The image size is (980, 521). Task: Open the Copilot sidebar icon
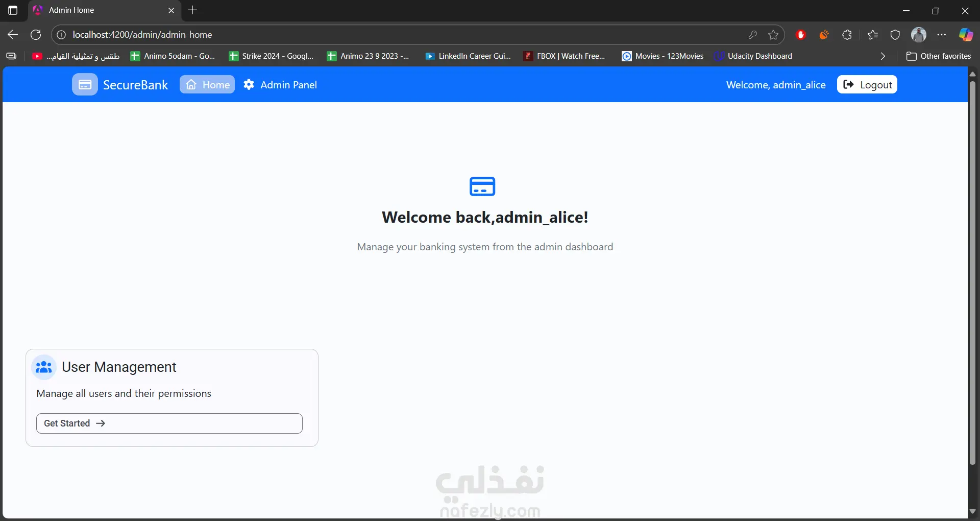(x=966, y=35)
